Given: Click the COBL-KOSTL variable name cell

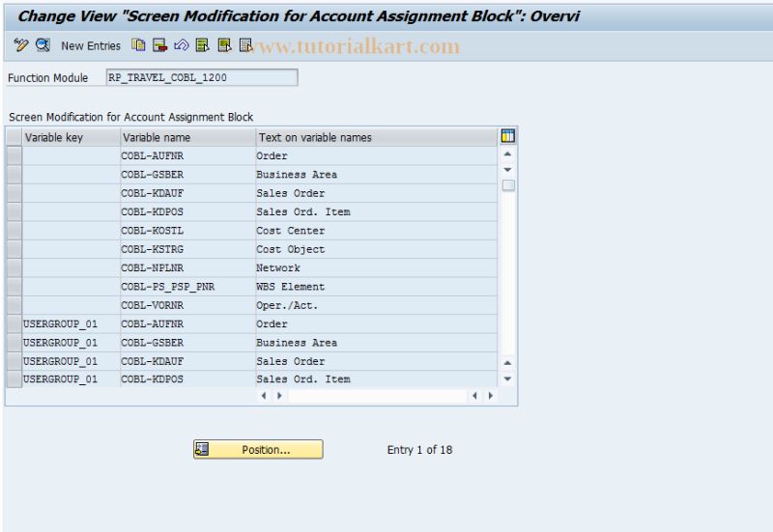Looking at the screenshot, I should 187,231.
